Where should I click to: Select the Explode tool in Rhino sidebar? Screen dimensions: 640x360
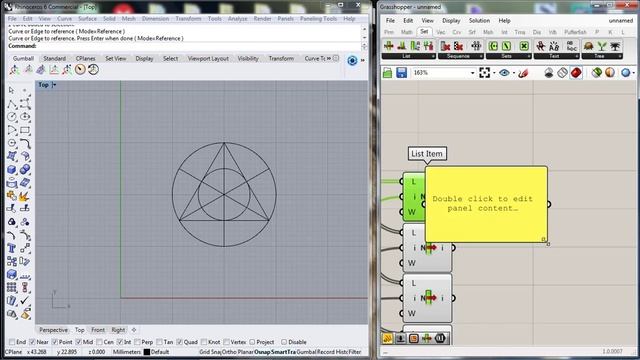pyautogui.click(x=25, y=196)
